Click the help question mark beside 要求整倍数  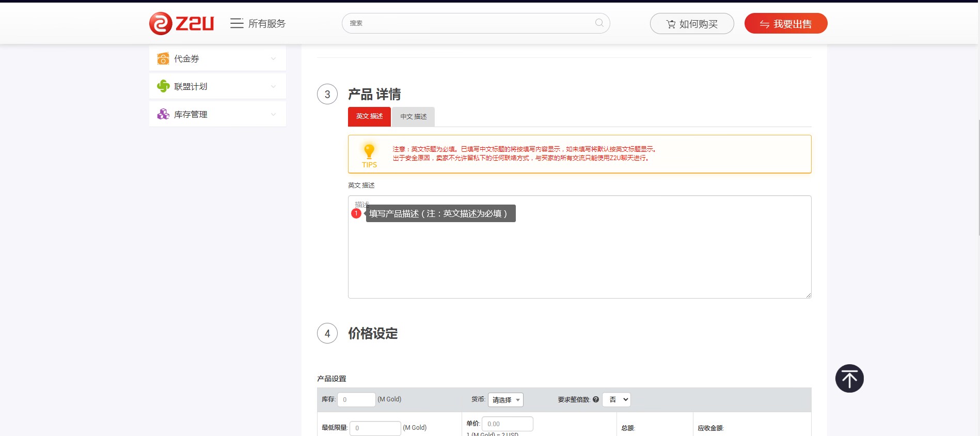pos(596,399)
